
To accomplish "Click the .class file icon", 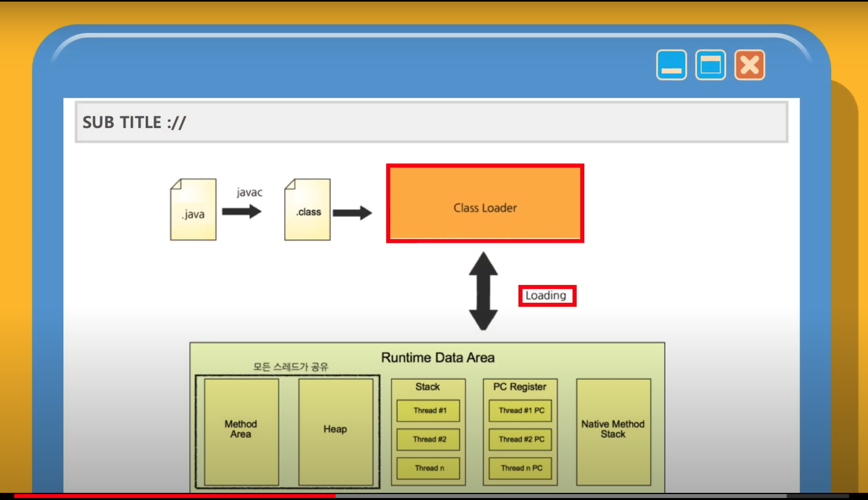I will coord(307,210).
